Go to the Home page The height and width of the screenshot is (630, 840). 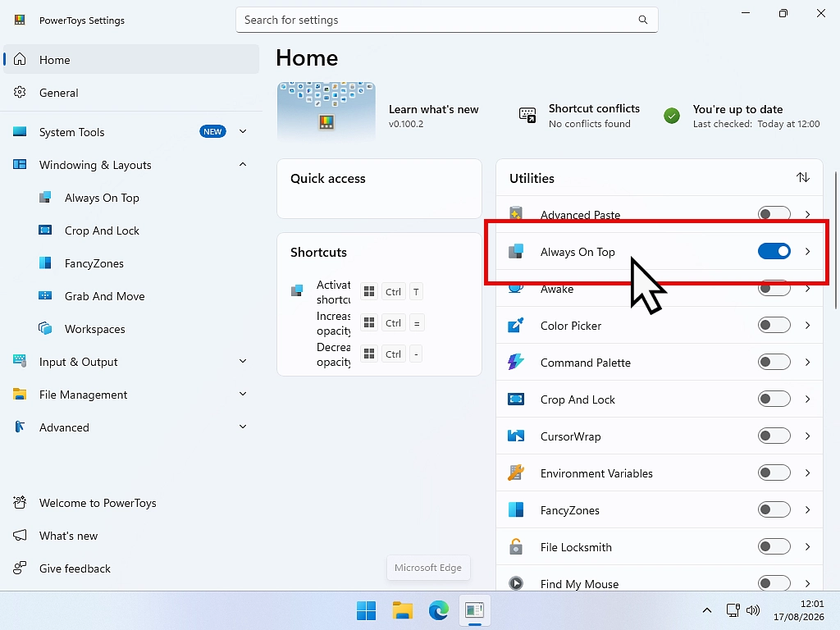131,59
